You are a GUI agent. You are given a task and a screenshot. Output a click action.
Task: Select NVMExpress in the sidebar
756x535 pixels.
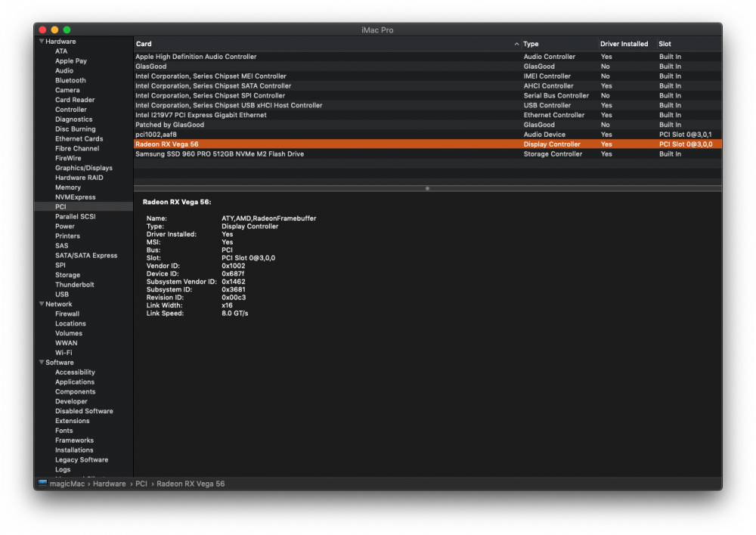[75, 197]
